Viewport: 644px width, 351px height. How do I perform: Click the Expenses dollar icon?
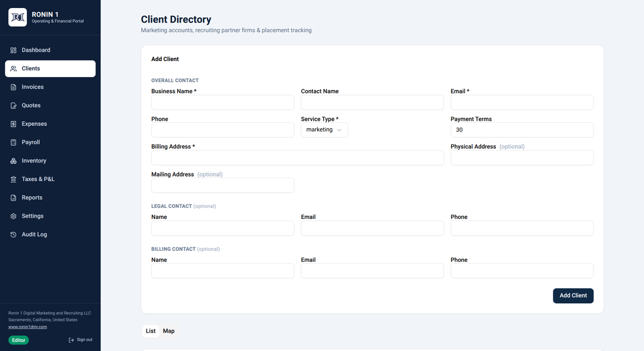tap(13, 124)
